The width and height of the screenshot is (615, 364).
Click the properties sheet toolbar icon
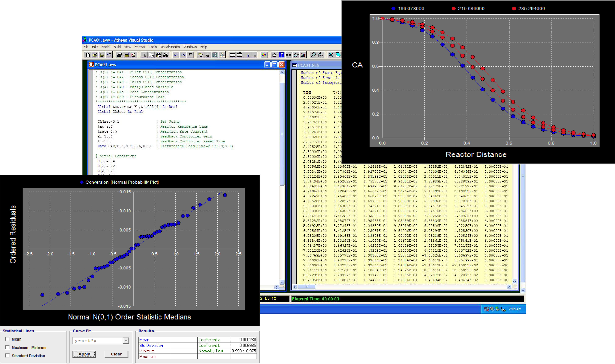275,55
